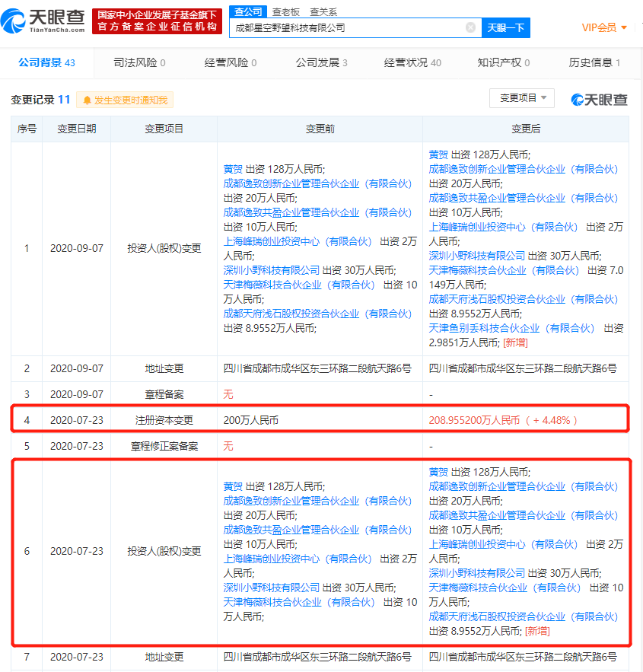This screenshot has width=643, height=672.
Task: Click the TianYanCha logo at top left
Action: (43, 21)
